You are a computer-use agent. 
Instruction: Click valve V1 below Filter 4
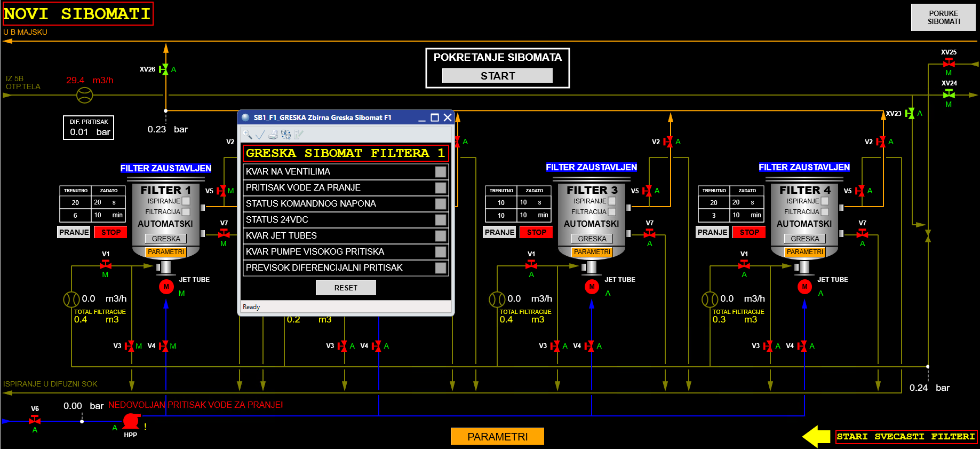click(x=744, y=264)
